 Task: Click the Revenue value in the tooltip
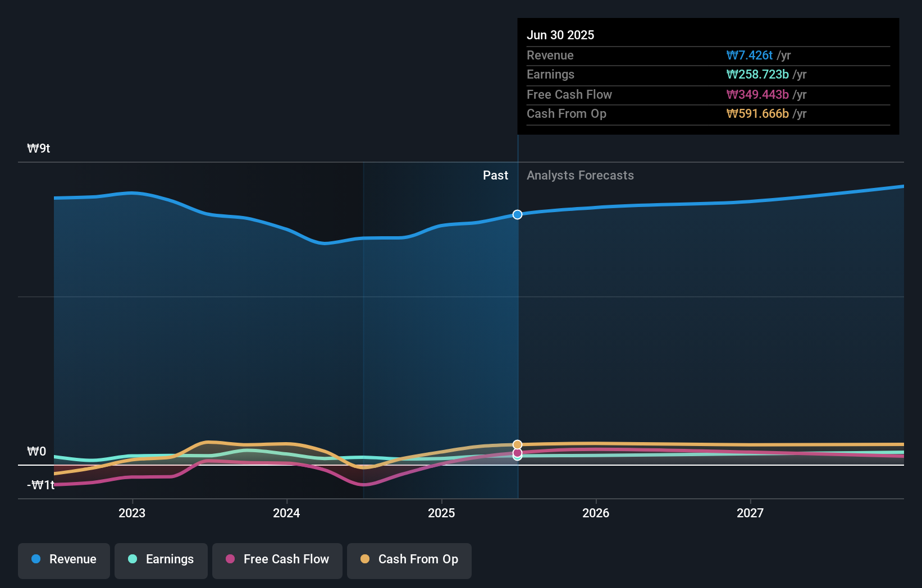[751, 55]
